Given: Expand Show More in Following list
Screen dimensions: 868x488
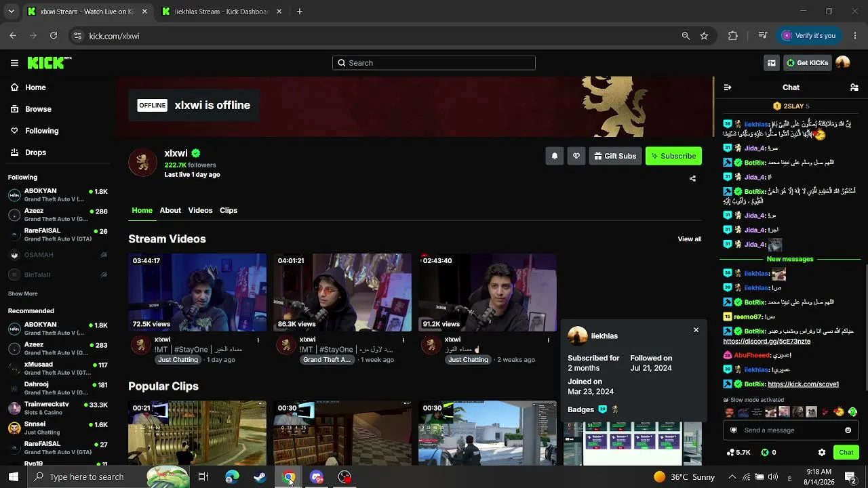Looking at the screenshot, I should [x=23, y=293].
